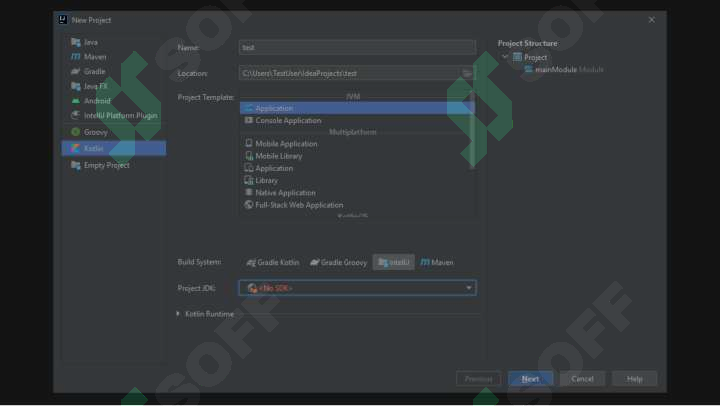Close the New Project dialog

pyautogui.click(x=652, y=20)
